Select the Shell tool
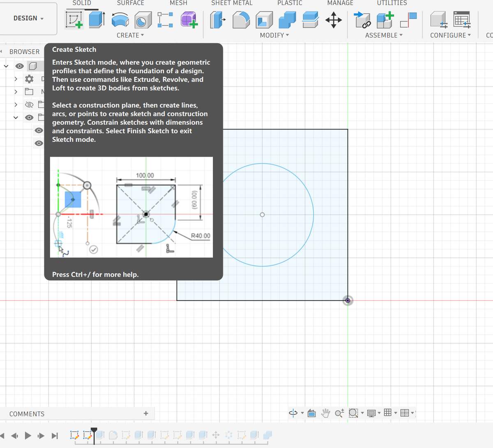 (264, 20)
